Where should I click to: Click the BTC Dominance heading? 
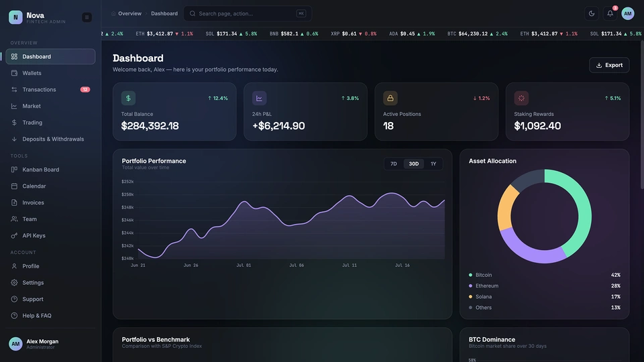[x=492, y=339]
